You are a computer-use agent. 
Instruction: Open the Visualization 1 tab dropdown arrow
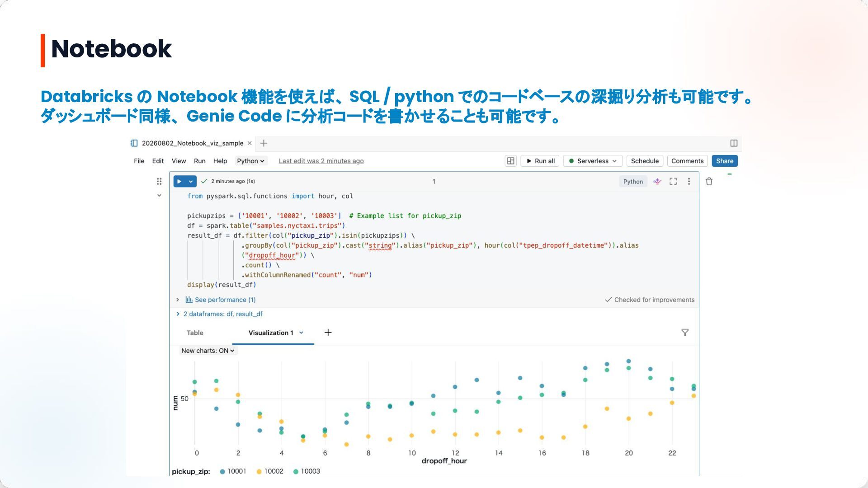[301, 333]
